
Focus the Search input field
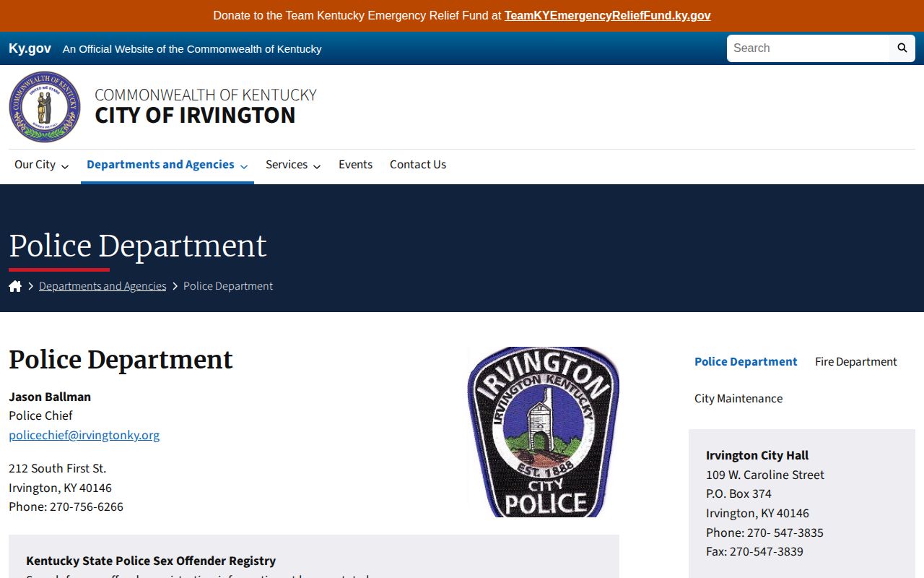(808, 48)
